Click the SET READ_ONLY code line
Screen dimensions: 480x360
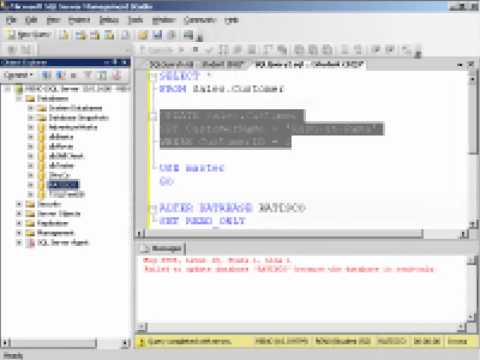coord(202,221)
